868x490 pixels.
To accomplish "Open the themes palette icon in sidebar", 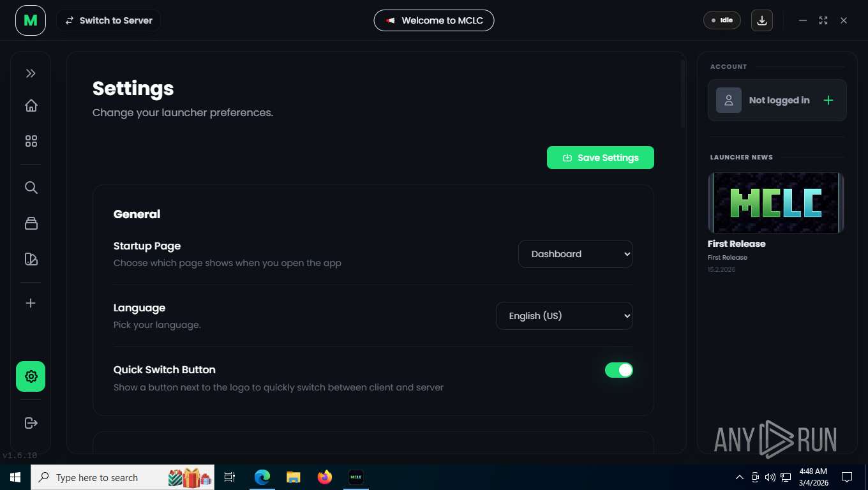I will point(31,259).
